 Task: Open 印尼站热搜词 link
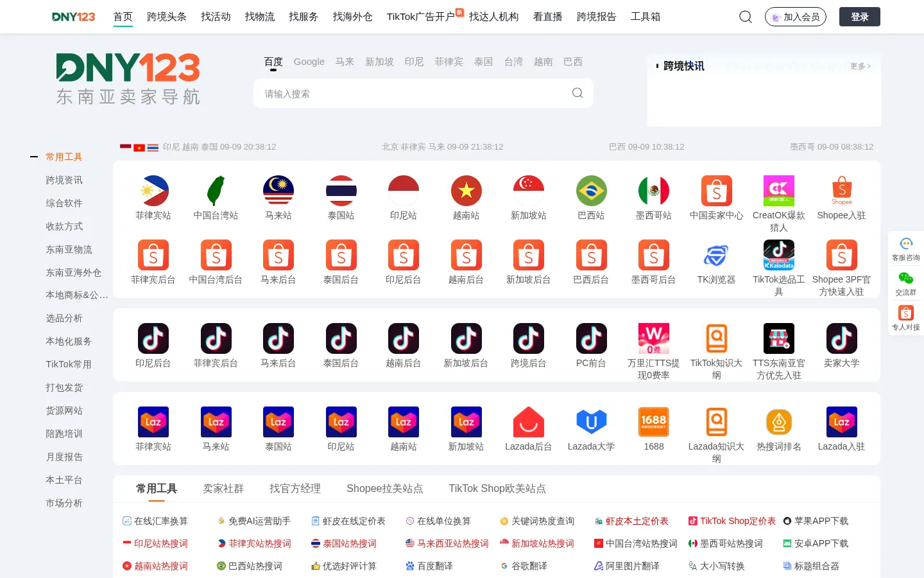pos(155,543)
